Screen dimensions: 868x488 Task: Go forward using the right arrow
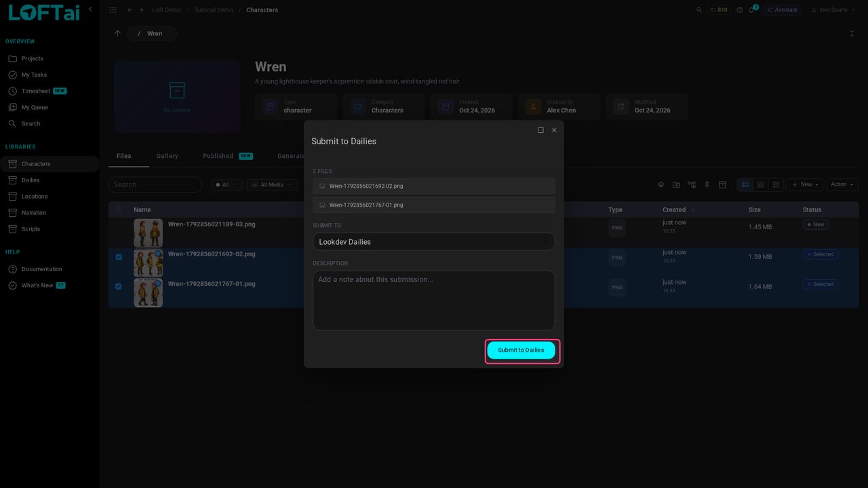click(141, 10)
